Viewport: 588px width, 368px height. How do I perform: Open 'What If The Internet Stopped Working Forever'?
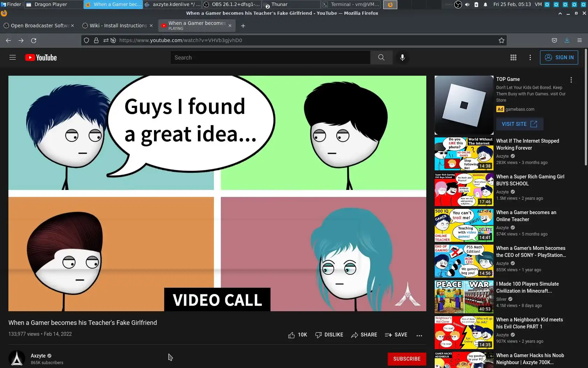point(527,144)
